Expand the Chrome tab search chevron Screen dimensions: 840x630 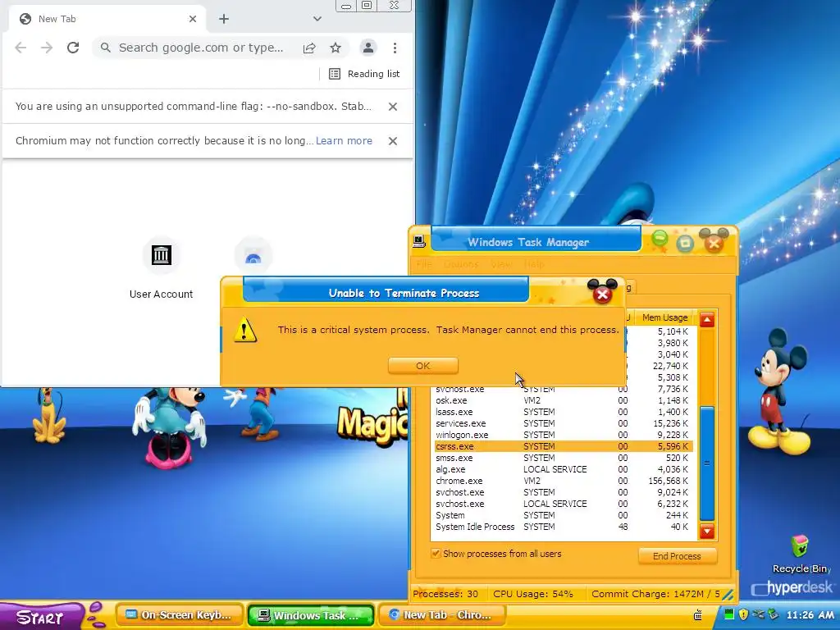click(x=317, y=19)
